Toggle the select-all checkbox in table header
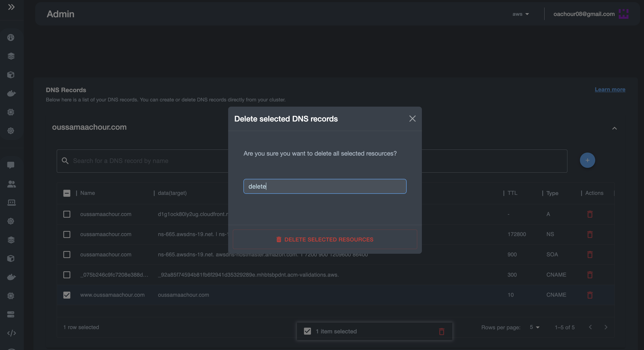Screen dimensions: 644x350 pos(67,193)
